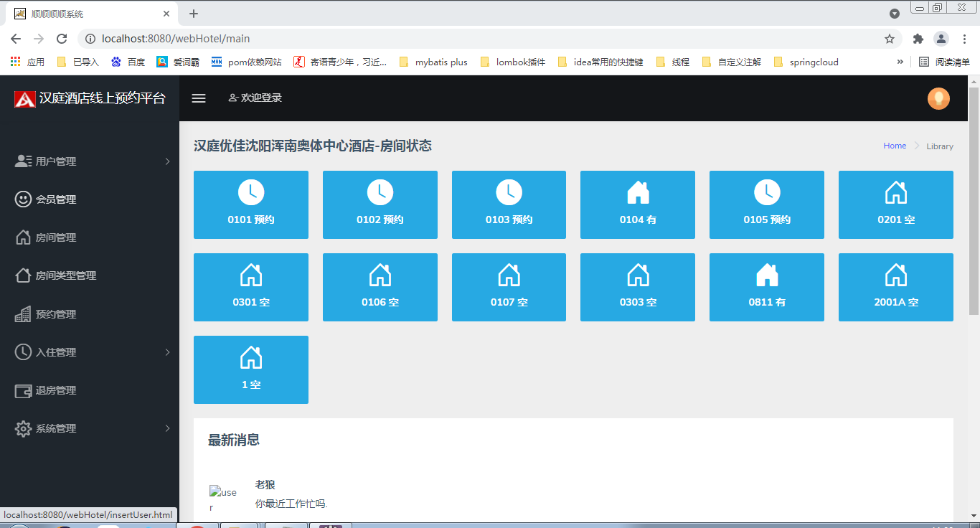Click the 汉庭酒店线上预约平台 brand title
Image resolution: width=980 pixels, height=528 pixels.
pyautogui.click(x=103, y=98)
